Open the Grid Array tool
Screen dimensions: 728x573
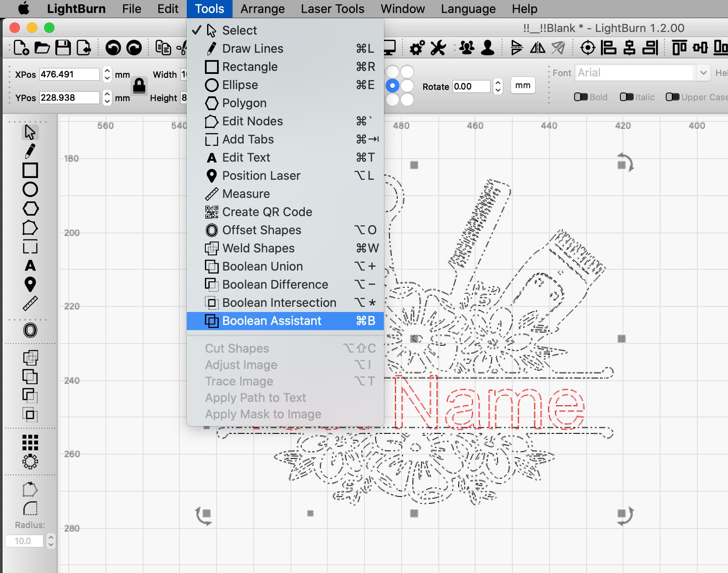pos(29,442)
